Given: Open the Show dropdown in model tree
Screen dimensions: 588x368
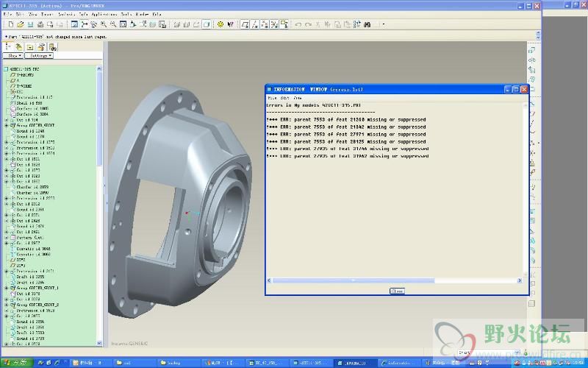Looking at the screenshot, I should tap(13, 56).
